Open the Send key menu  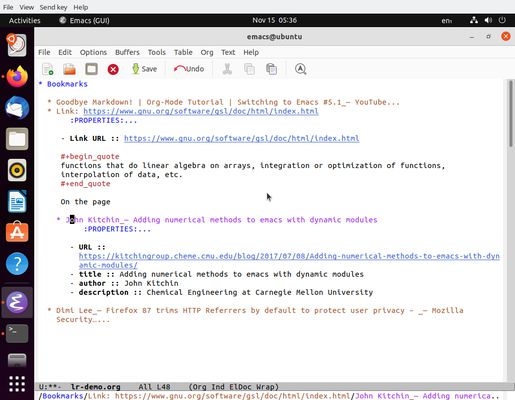pyautogui.click(x=53, y=7)
